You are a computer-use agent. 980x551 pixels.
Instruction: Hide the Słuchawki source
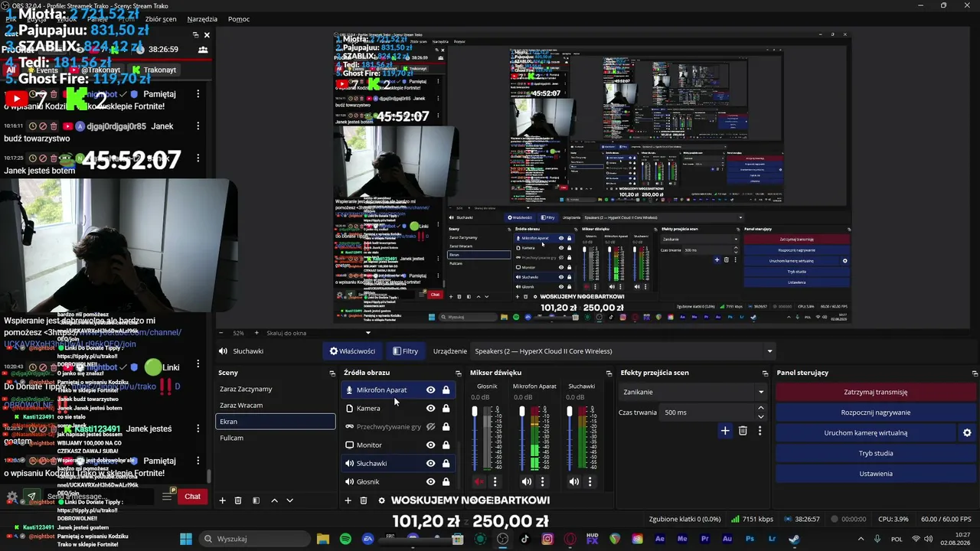point(430,464)
